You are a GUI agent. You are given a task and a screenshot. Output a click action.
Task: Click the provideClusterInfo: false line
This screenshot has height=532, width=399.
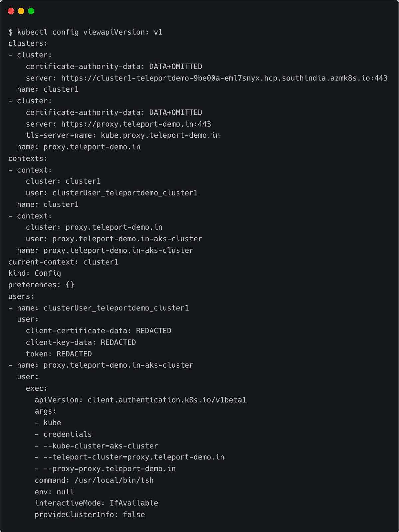point(90,515)
